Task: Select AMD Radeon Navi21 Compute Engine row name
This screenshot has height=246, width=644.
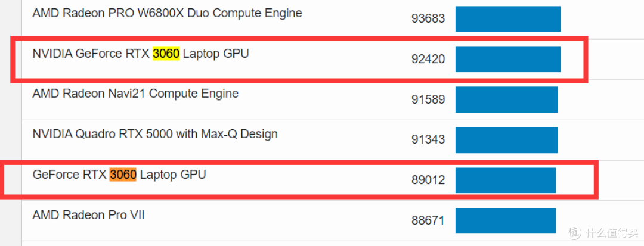Action: pos(135,94)
